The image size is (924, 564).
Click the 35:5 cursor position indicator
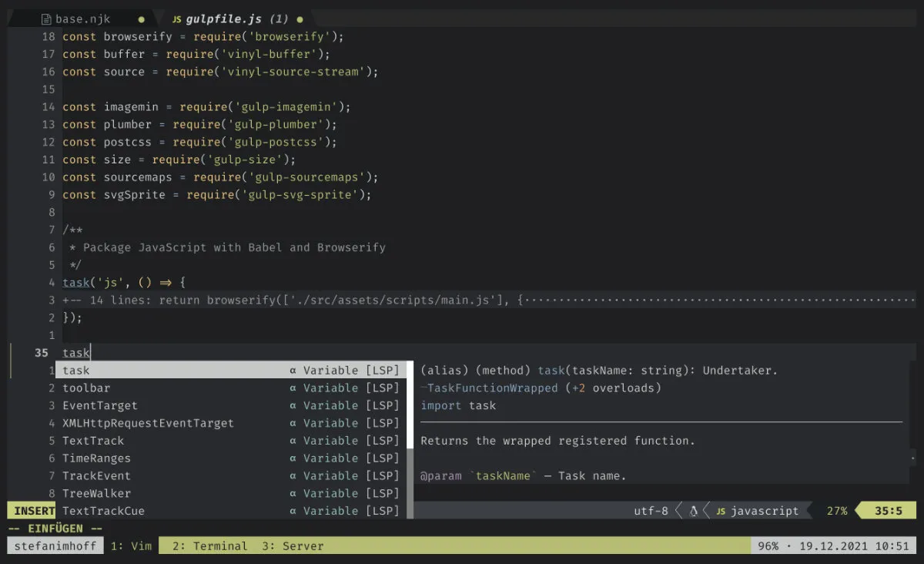pyautogui.click(x=888, y=511)
